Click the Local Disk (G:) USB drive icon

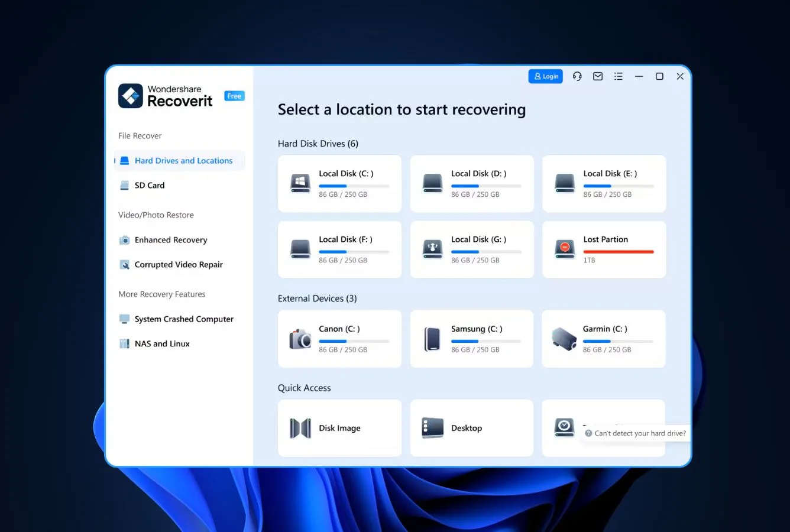[433, 249]
